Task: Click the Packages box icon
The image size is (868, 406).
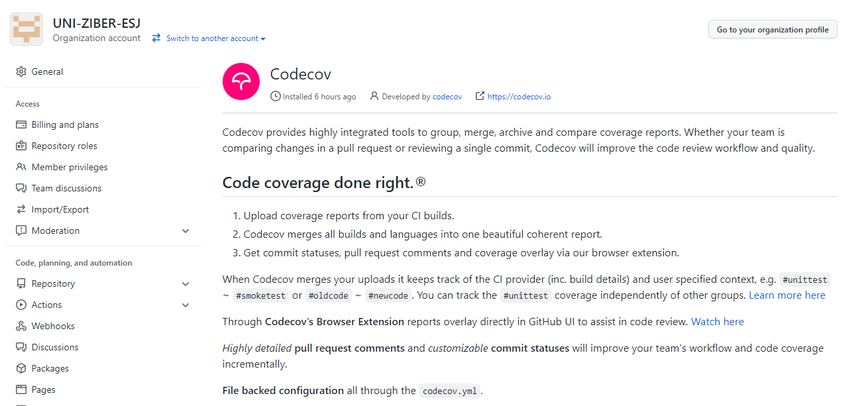Action: [21, 368]
